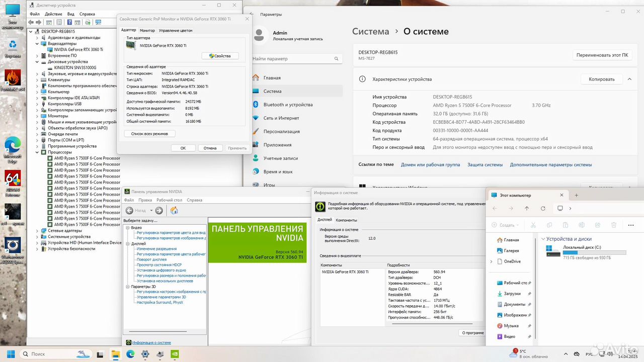This screenshot has width=644, height=362.
Task: Click the up arrow in File Explorer
Action: [x=527, y=208]
